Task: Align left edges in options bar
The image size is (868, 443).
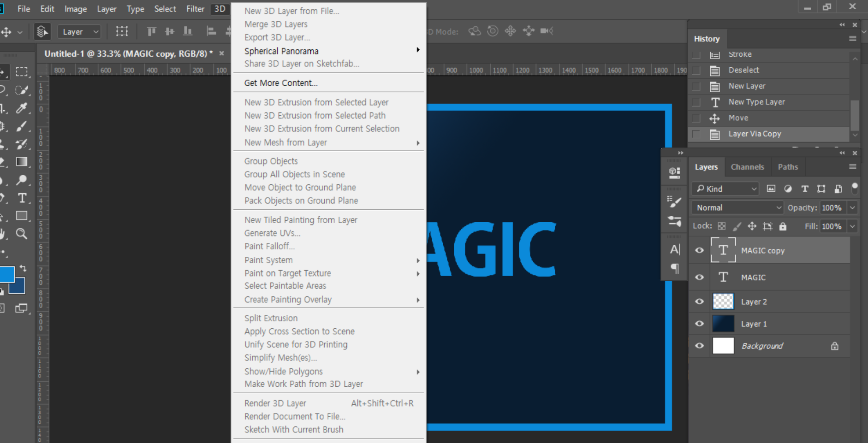Action: coord(211,31)
